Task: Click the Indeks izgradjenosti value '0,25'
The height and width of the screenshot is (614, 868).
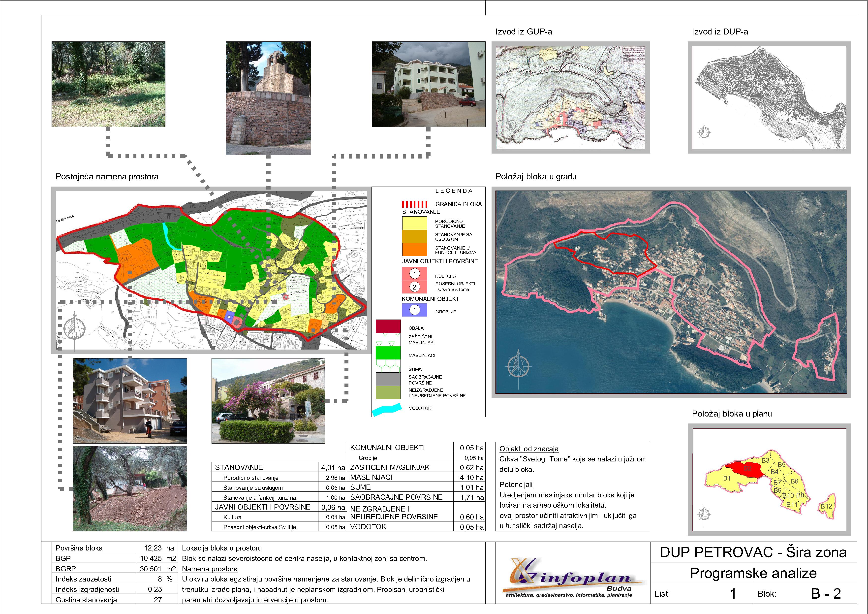Action: (x=155, y=589)
